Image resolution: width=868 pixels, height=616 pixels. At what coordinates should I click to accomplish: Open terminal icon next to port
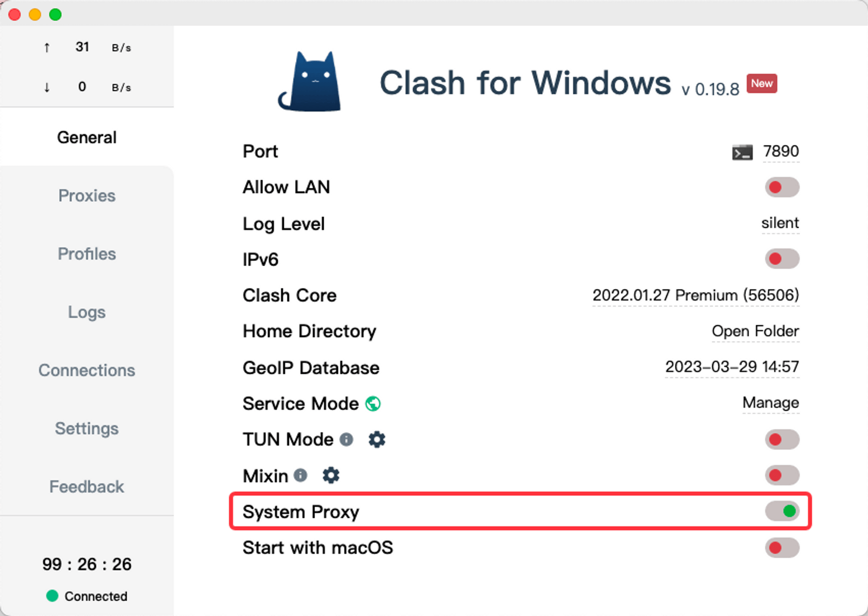click(742, 152)
